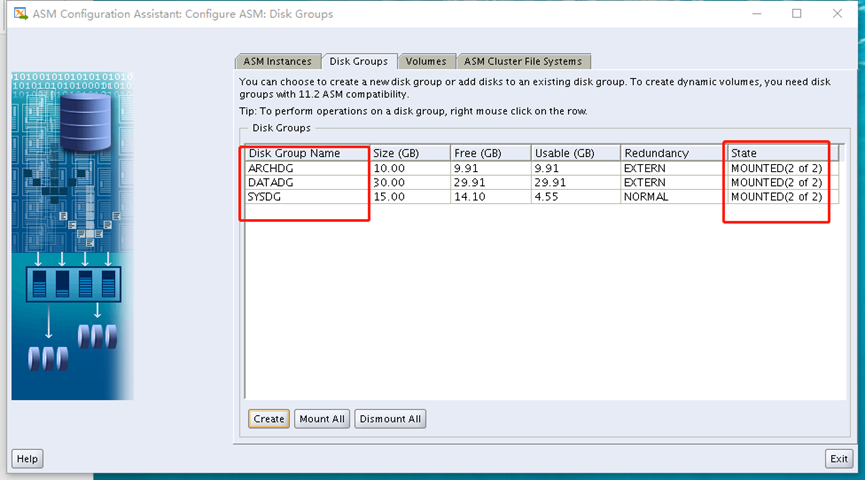Click the Create button
865x480 pixels.
269,419
